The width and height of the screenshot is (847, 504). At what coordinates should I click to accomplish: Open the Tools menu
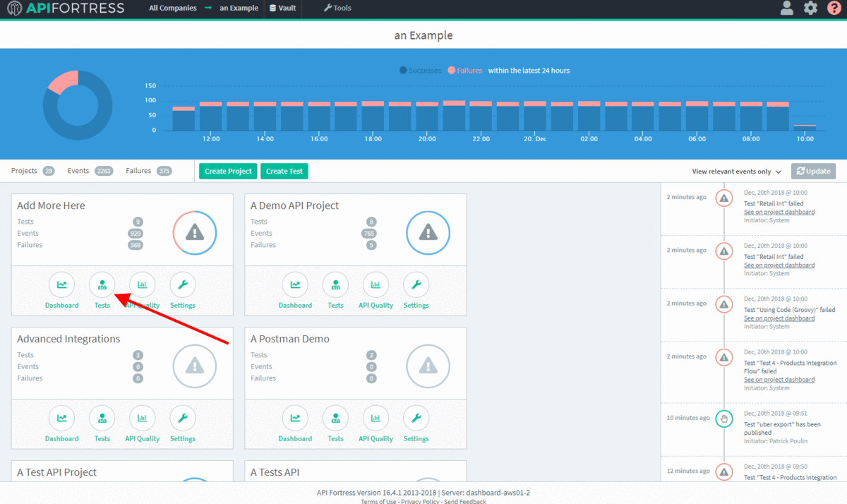[337, 8]
